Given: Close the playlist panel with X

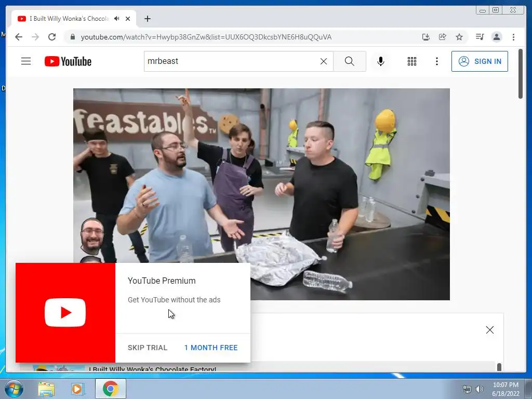Looking at the screenshot, I should 489,330.
